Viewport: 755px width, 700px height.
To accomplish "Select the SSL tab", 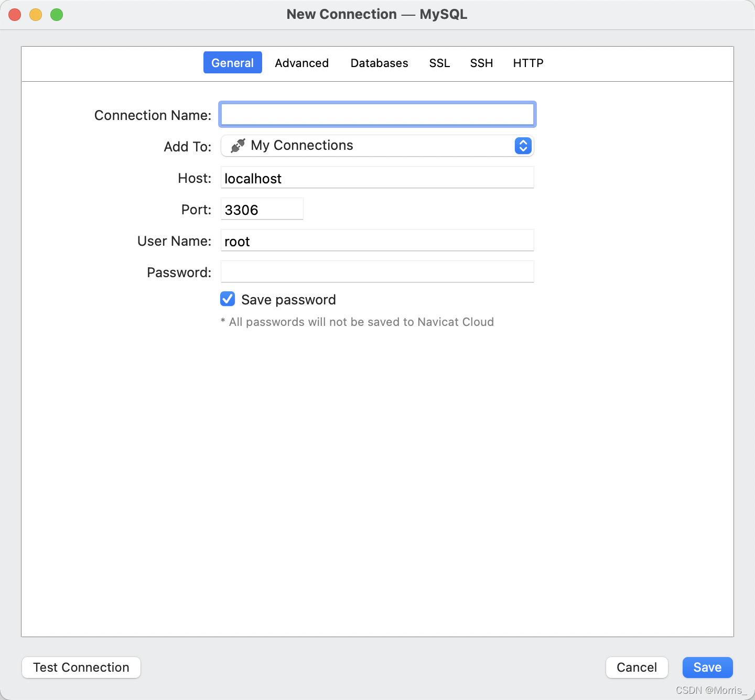I will pyautogui.click(x=439, y=63).
